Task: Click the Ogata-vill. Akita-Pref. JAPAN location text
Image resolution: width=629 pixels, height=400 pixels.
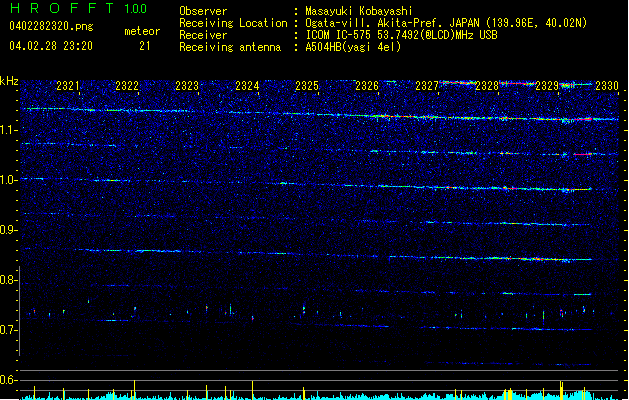Action: (x=446, y=23)
